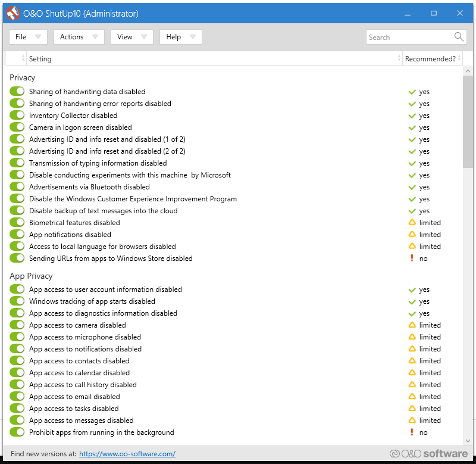Click the warning triangle for App access to calendar
The image size is (476, 464).
[x=412, y=372]
